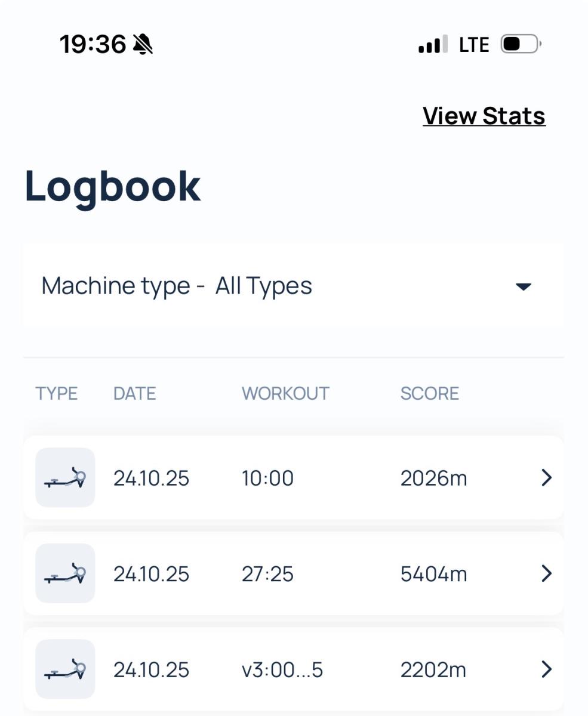Viewport: 588px width, 716px height.
Task: Select the 27:25 workout entry
Action: [x=267, y=574]
